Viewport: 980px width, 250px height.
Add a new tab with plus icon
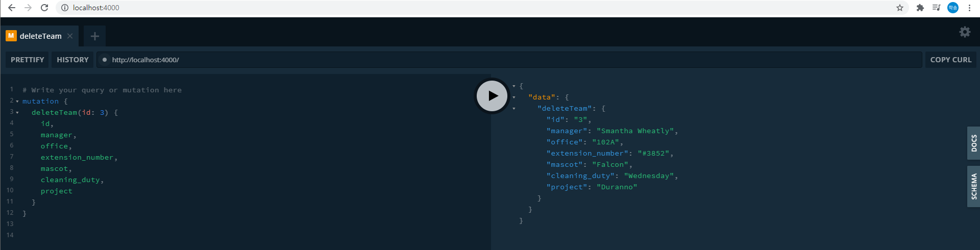pos(94,36)
